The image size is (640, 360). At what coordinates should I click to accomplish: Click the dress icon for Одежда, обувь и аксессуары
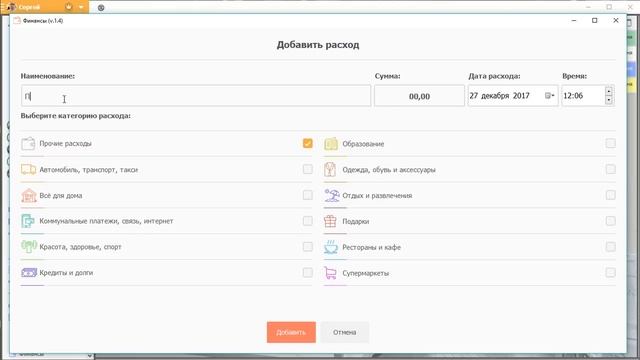(x=330, y=169)
